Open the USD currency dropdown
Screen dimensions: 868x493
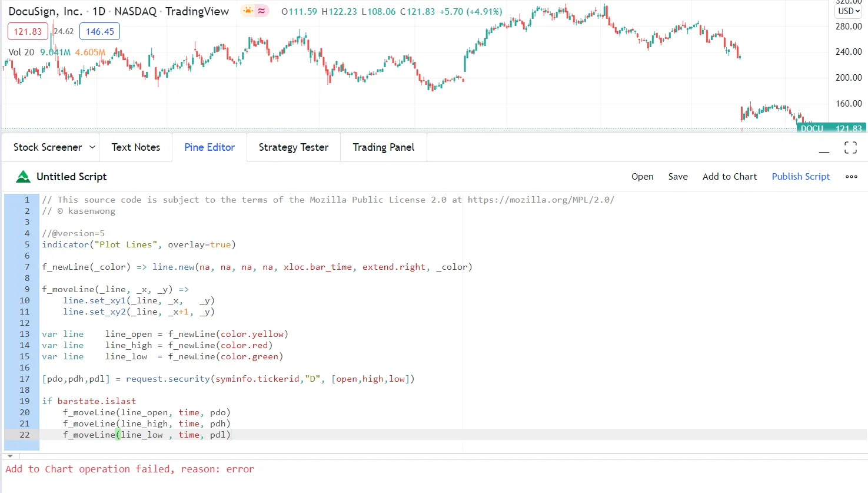849,11
